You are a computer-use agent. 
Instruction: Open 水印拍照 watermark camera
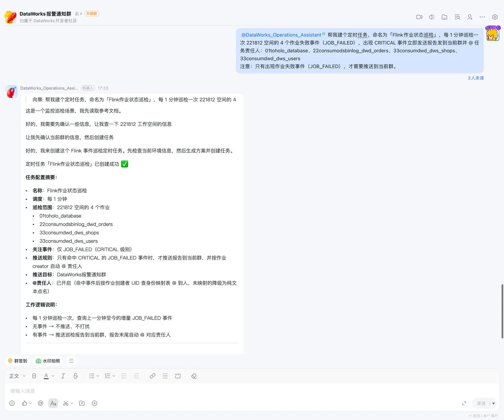(x=48, y=361)
